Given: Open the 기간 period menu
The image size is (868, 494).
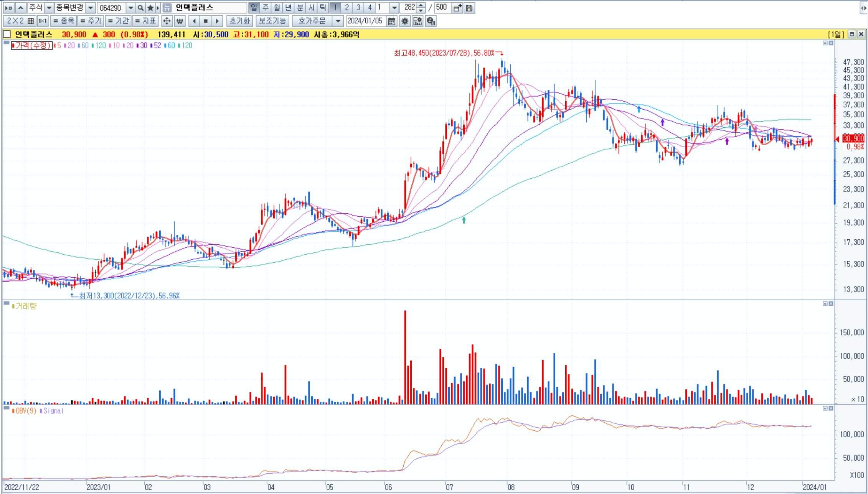Looking at the screenshot, I should click(x=118, y=21).
